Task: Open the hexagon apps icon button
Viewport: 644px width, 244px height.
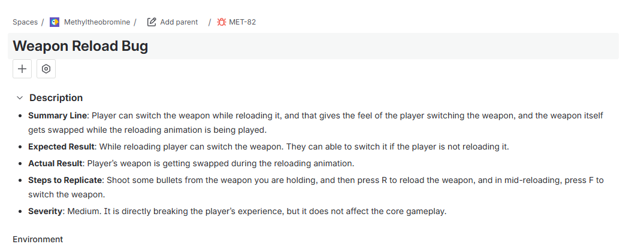Action: (x=46, y=69)
